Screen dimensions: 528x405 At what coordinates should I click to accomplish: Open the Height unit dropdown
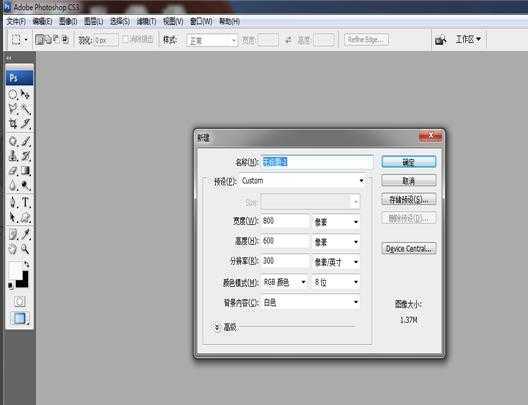click(336, 242)
